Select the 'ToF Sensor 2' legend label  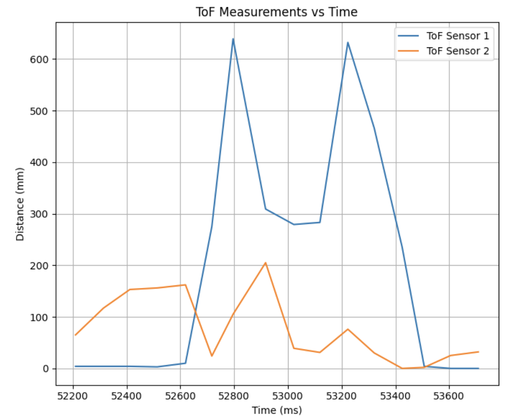coord(457,51)
